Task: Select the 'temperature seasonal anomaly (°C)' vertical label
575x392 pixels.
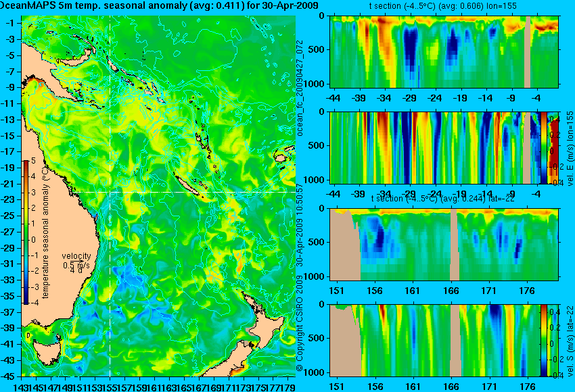Action: [x=45, y=232]
